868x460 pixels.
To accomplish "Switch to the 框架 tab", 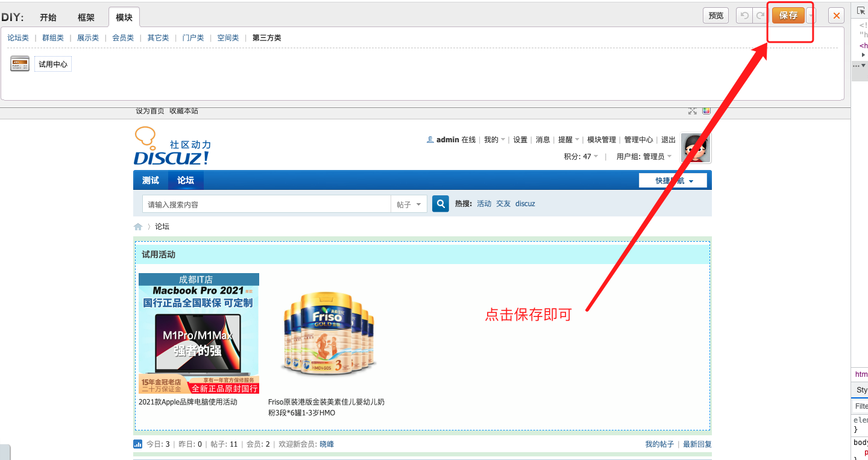I will [86, 17].
